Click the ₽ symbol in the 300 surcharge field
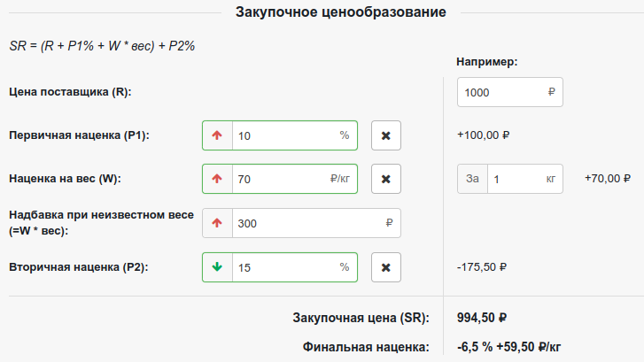 click(x=388, y=224)
